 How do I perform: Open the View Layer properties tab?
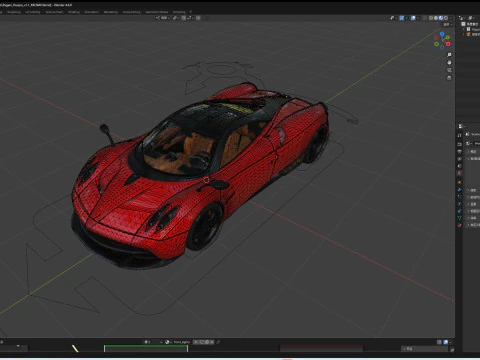[459, 159]
